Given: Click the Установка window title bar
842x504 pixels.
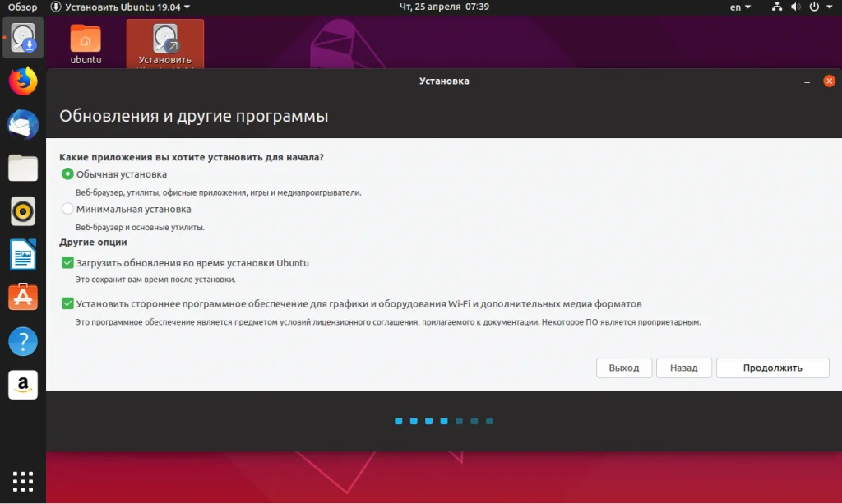Looking at the screenshot, I should click(x=444, y=81).
